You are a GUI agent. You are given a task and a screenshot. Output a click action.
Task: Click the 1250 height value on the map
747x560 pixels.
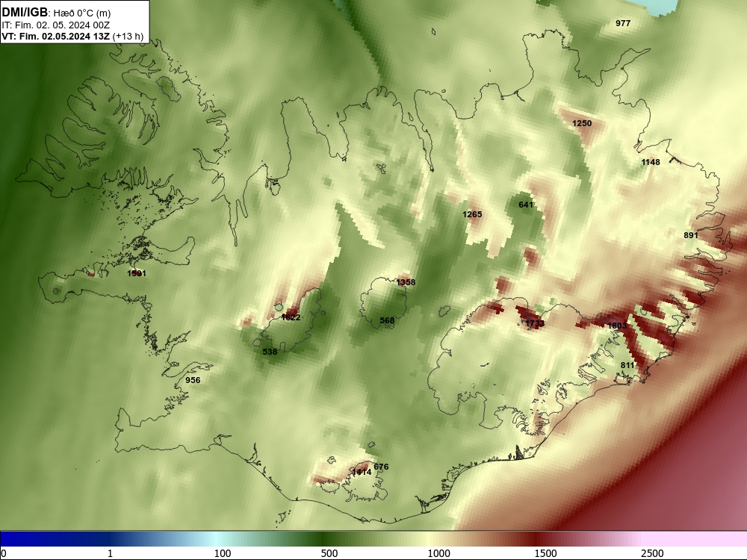[582, 123]
